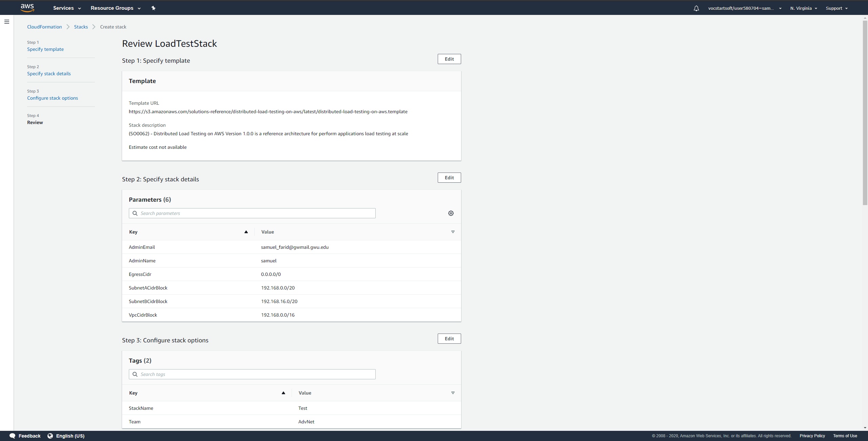868x441 pixels.
Task: Change language English (US)
Action: (70, 436)
